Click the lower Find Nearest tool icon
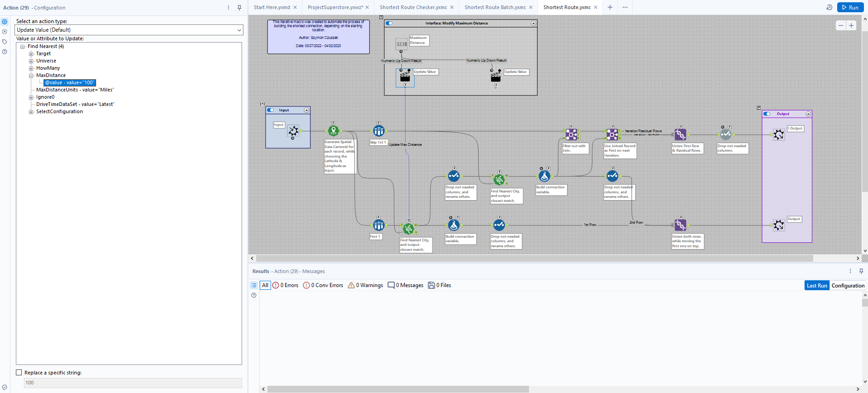 408,229
